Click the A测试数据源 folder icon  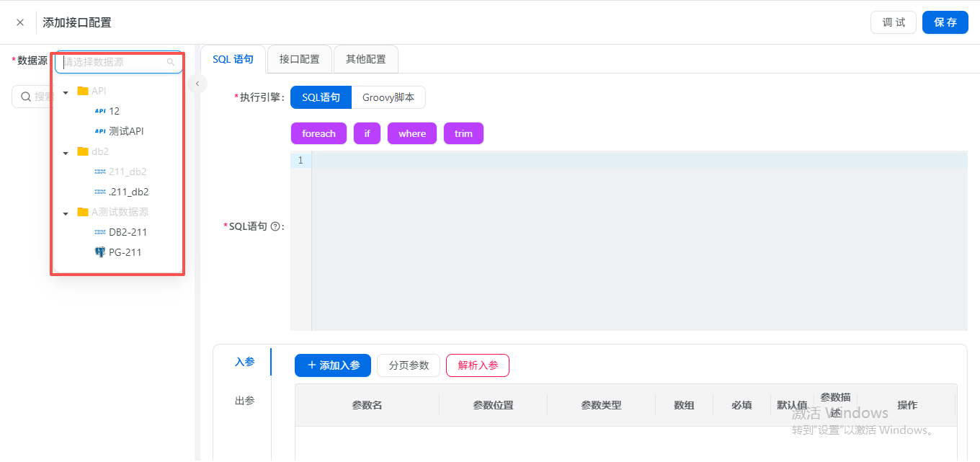coord(82,212)
